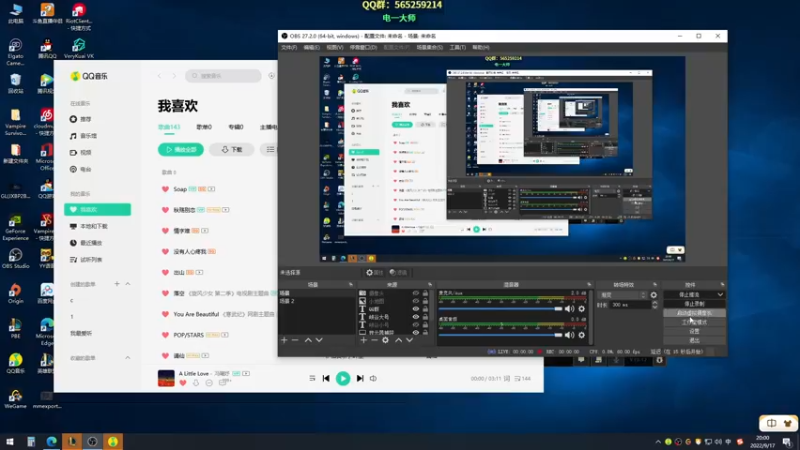Go to the previous song in QQ Music

(326, 379)
